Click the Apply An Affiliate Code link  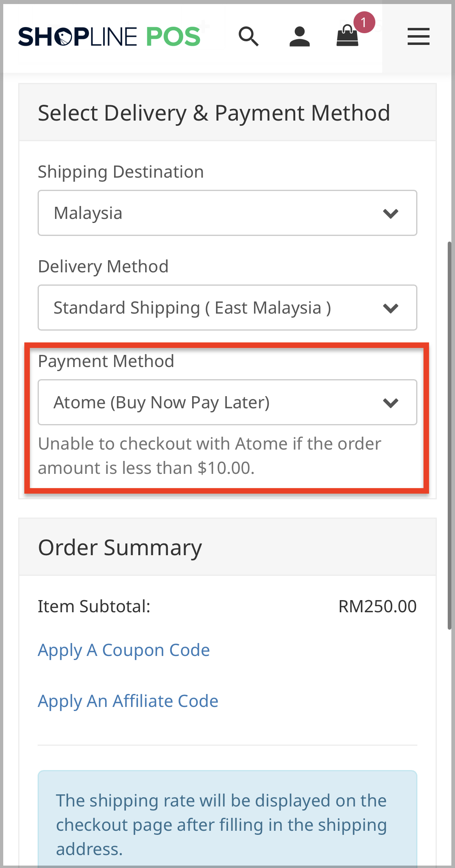128,701
